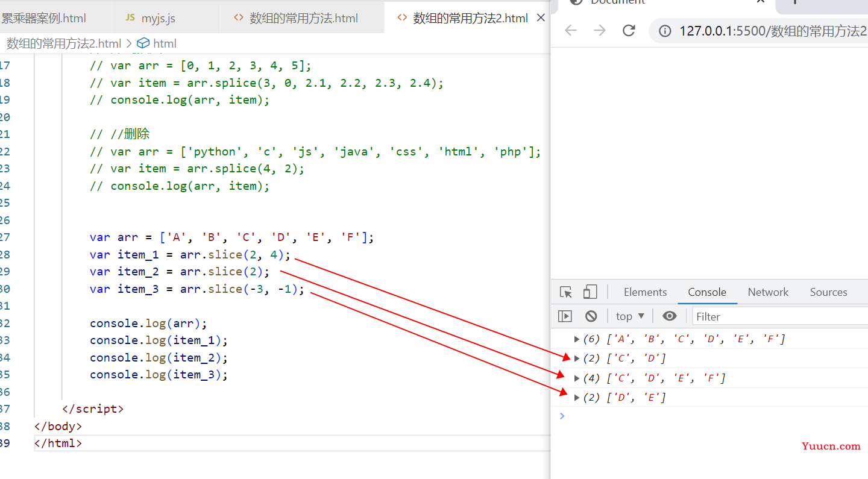Viewport: 868px width, 479px height.
Task: Click the closing </script> tag
Action: (x=93, y=409)
